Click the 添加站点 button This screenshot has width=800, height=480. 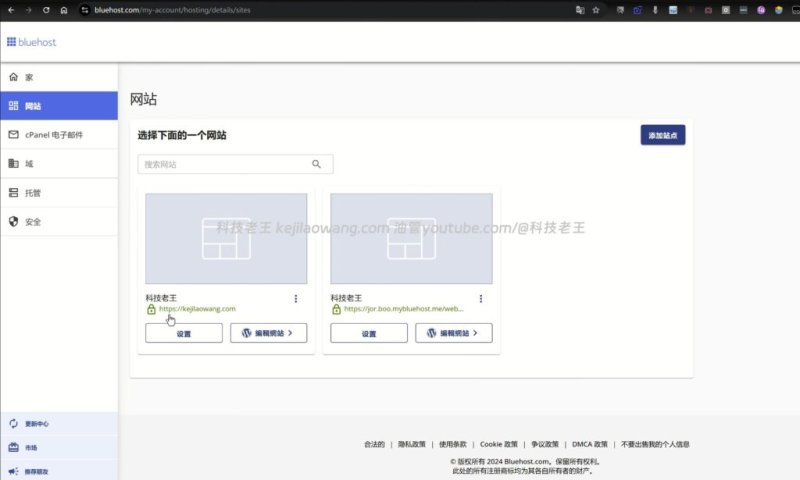coord(663,135)
